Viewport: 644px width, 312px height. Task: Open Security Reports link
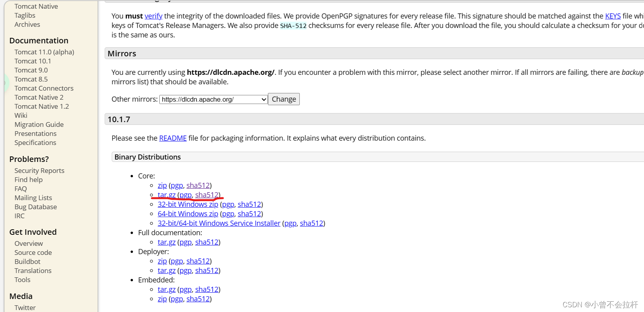[x=39, y=171]
